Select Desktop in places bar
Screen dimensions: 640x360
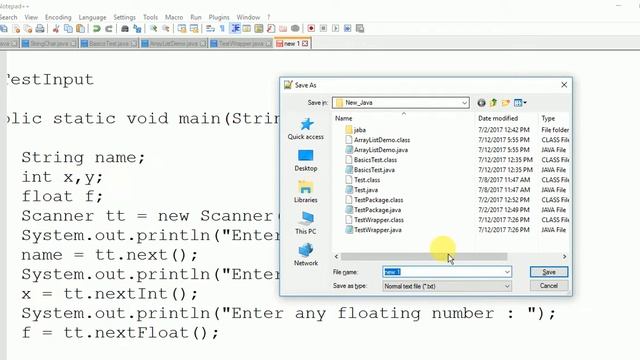(x=306, y=160)
